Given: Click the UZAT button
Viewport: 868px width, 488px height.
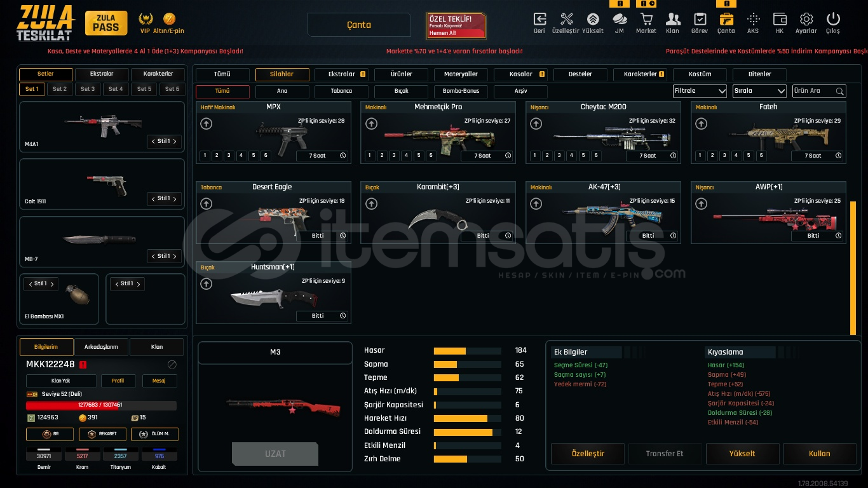Looking at the screenshot, I should (275, 454).
